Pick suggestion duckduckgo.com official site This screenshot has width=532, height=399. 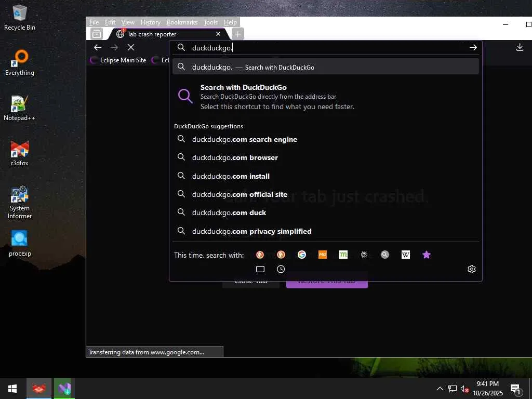(x=326, y=194)
